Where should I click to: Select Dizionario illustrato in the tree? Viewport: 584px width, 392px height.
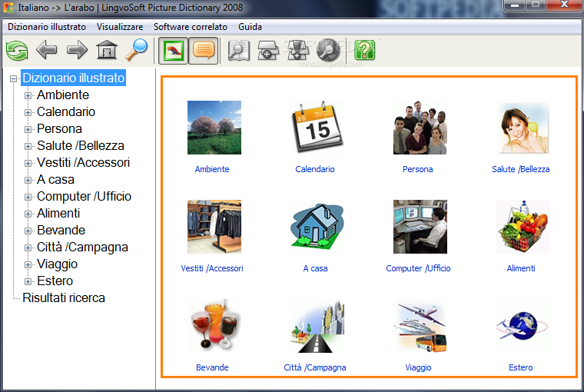[73, 78]
